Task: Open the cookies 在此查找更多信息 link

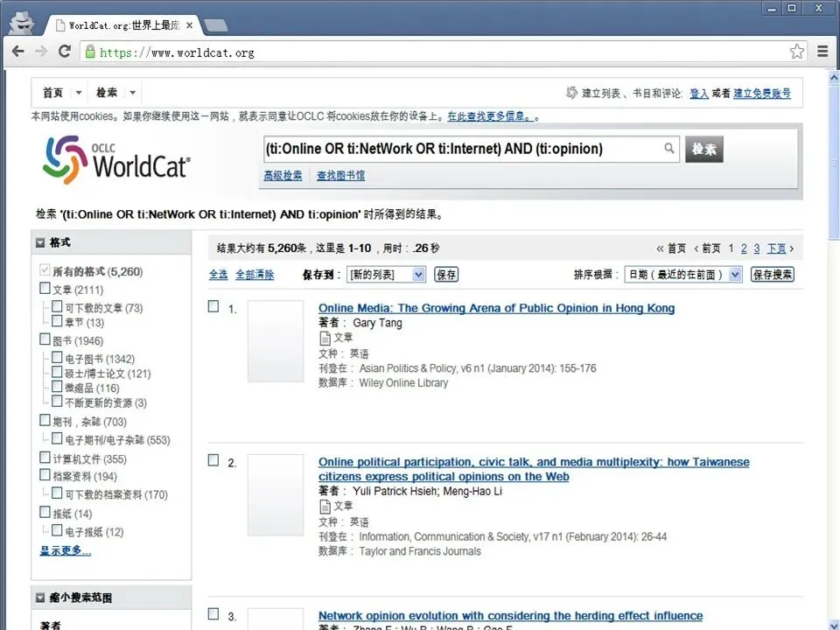Action: coord(491,116)
